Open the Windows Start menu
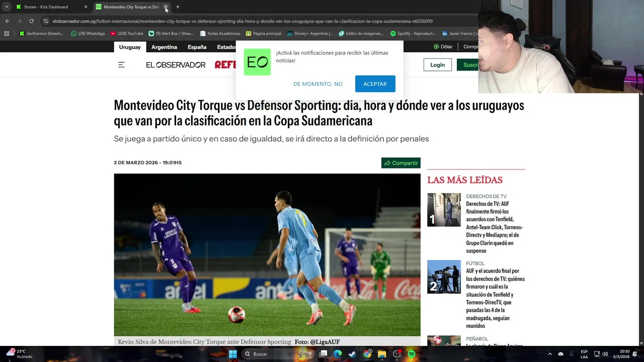 click(x=232, y=354)
